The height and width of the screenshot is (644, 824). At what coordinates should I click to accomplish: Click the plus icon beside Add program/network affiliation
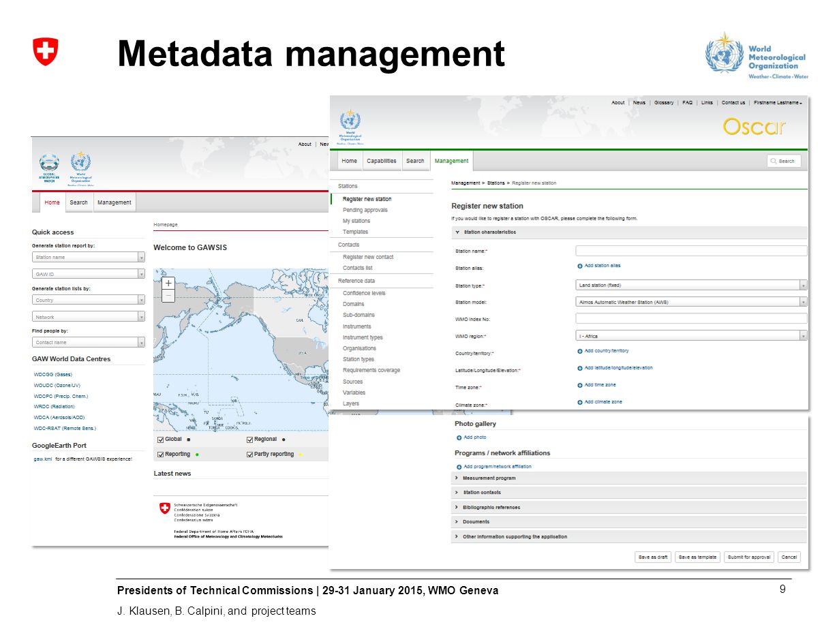pos(459,467)
